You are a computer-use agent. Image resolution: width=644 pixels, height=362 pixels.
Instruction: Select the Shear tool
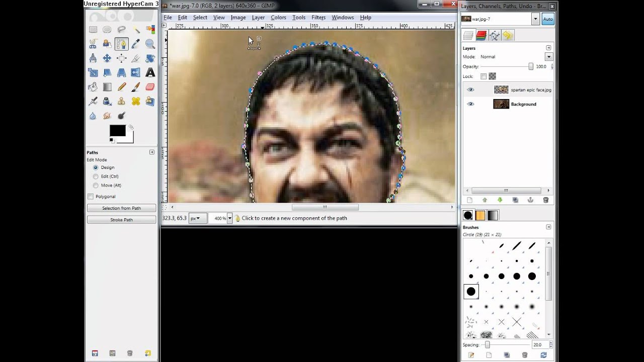point(107,73)
